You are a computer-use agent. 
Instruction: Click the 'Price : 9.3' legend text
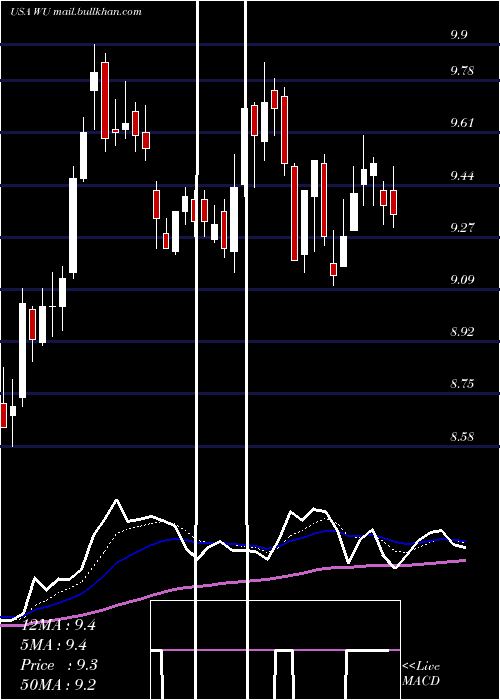[x=58, y=665]
